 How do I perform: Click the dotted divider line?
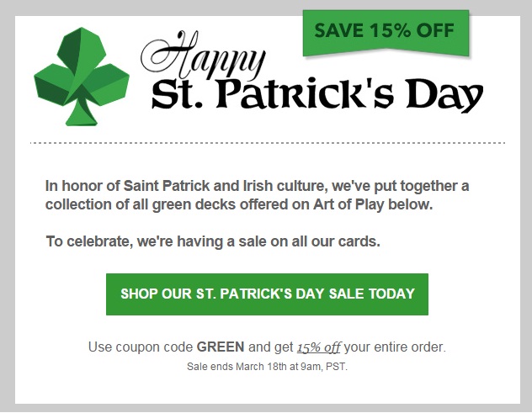pos(268,143)
